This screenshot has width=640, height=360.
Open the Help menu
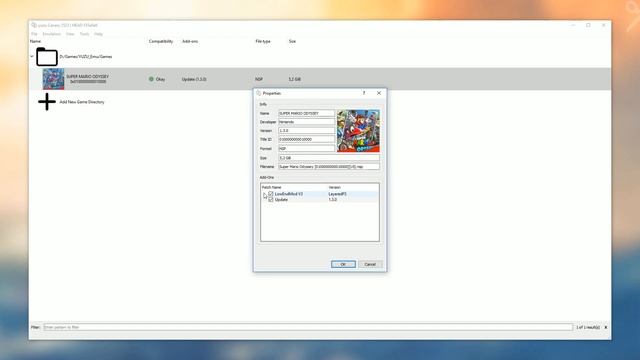pyautogui.click(x=98, y=34)
